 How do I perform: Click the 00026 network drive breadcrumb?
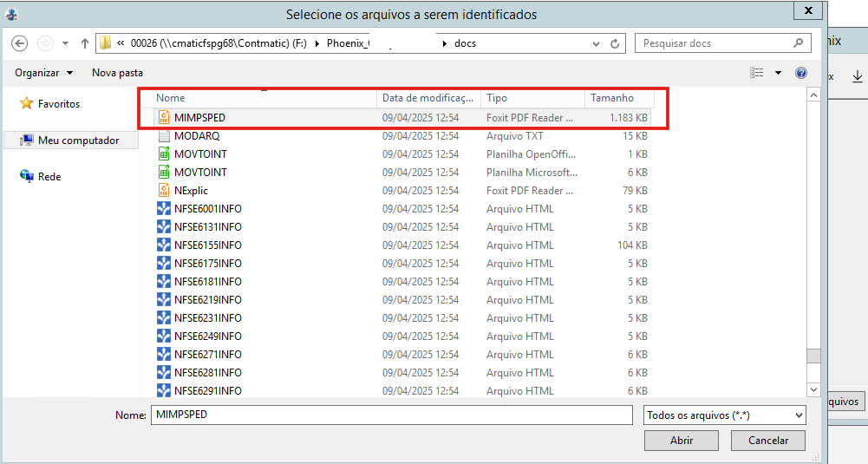(219, 43)
